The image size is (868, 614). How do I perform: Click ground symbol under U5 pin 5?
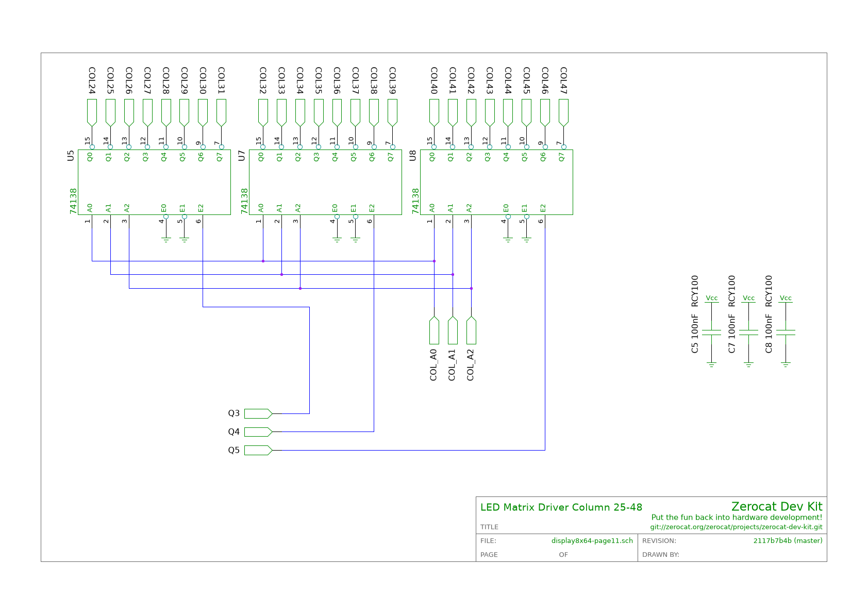[185, 240]
